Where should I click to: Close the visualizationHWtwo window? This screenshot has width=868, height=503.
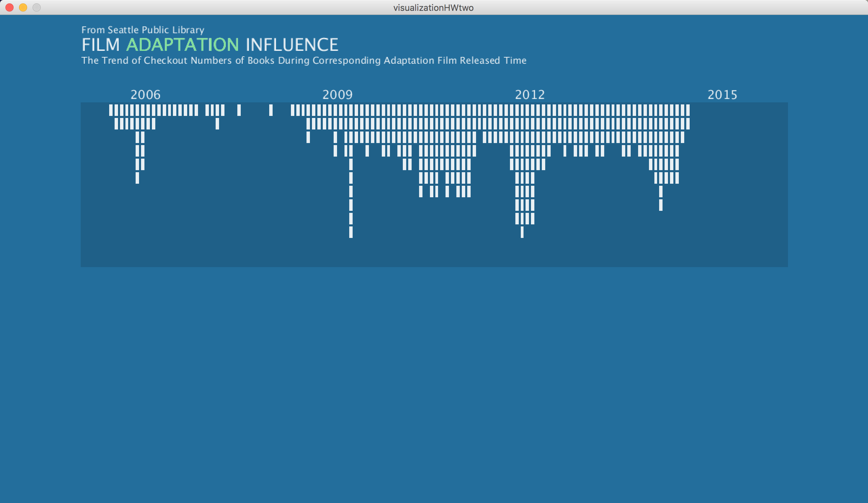pos(9,7)
